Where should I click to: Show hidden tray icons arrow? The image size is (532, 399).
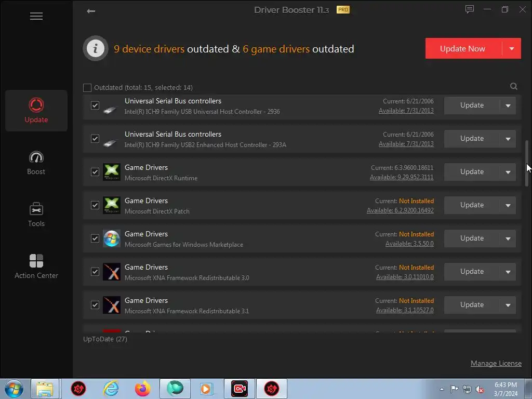(442, 390)
